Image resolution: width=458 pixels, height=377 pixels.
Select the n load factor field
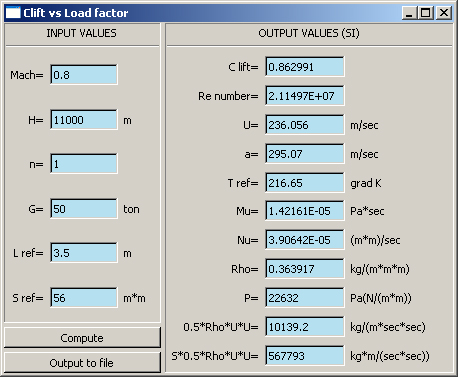pyautogui.click(x=84, y=164)
